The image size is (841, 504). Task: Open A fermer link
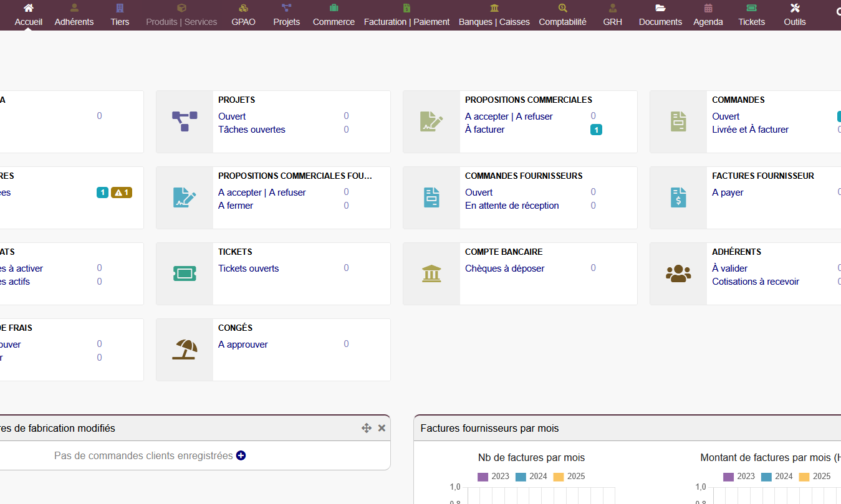236,206
